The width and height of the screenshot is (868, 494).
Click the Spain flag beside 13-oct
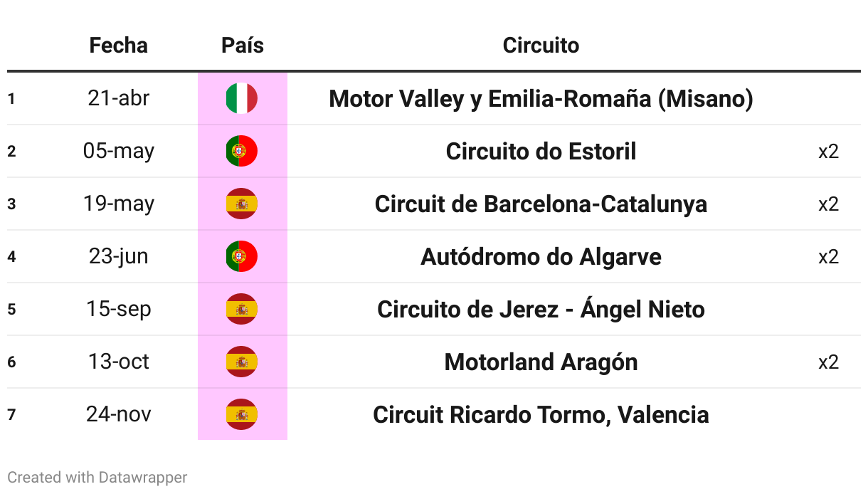[x=242, y=362]
